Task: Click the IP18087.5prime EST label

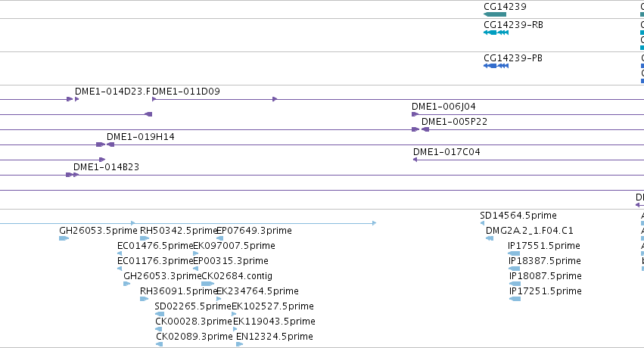Action: (x=546, y=277)
